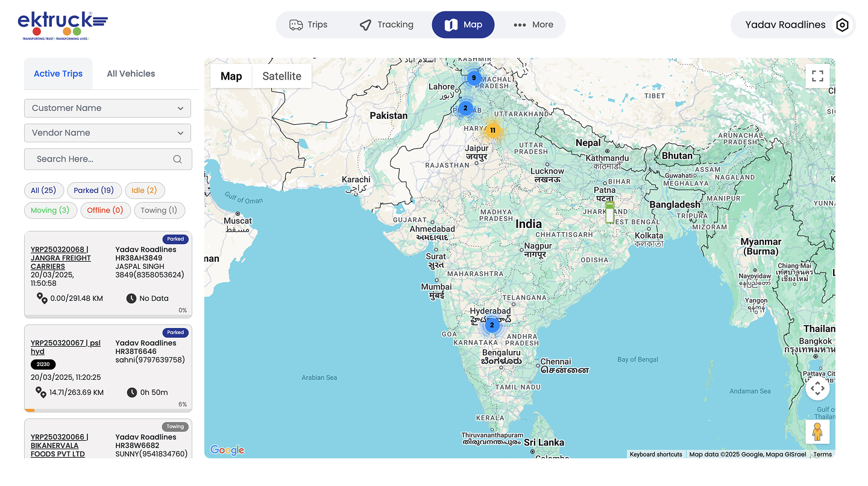Switch map to Satellite view
This screenshot has width=868, height=486.
point(281,76)
